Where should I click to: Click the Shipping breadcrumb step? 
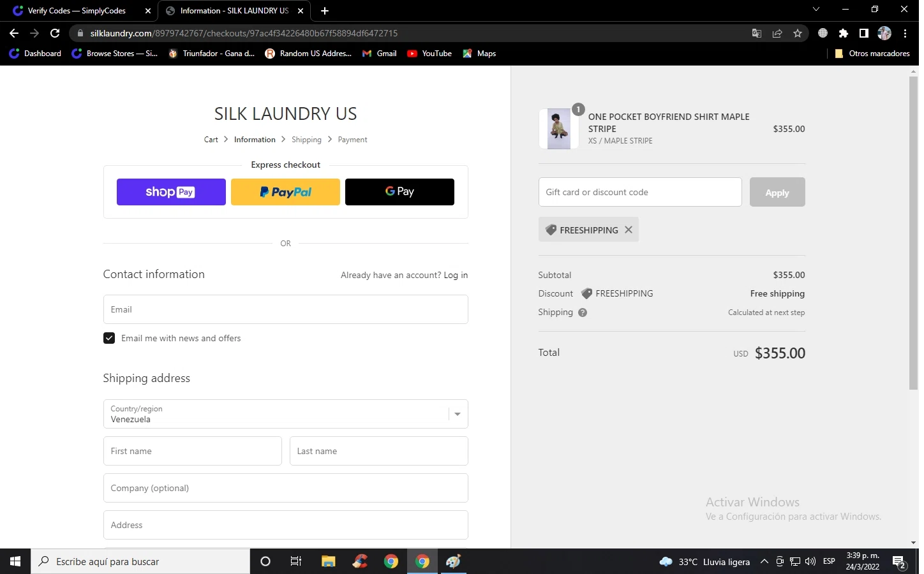tap(306, 140)
